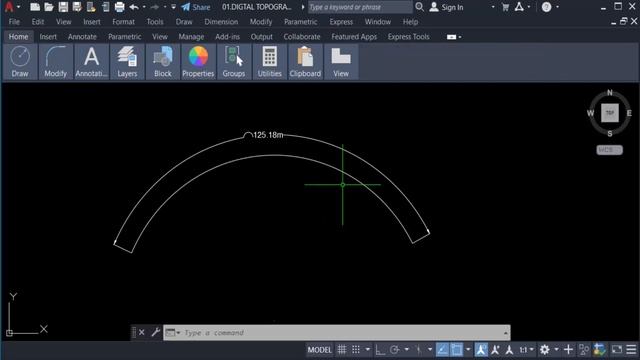Image resolution: width=640 pixels, height=360 pixels.
Task: Toggle annotative object visibility
Action: 481,349
